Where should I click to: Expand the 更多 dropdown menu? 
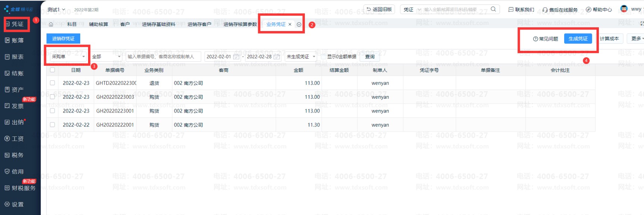637,39
